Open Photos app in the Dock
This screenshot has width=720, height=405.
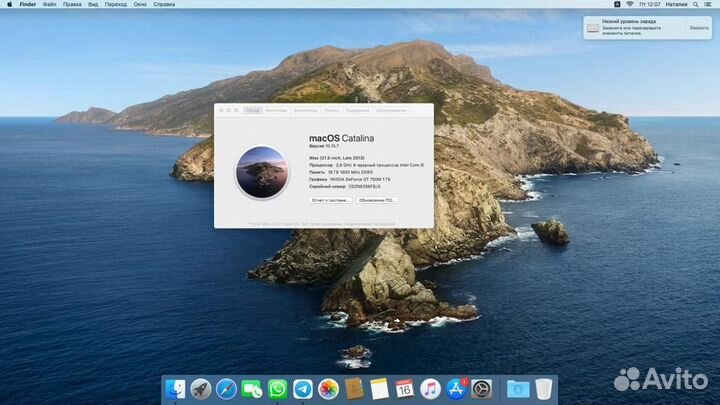point(328,389)
